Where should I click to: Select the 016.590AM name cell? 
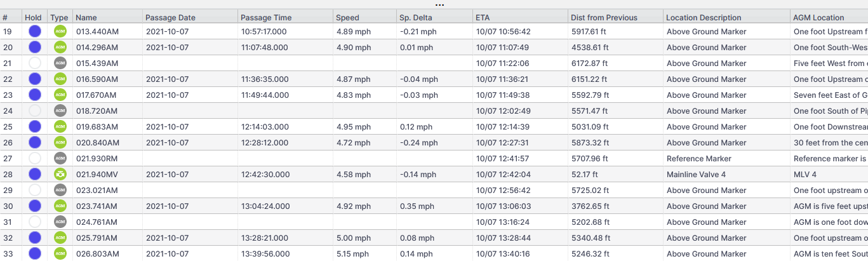(97, 79)
